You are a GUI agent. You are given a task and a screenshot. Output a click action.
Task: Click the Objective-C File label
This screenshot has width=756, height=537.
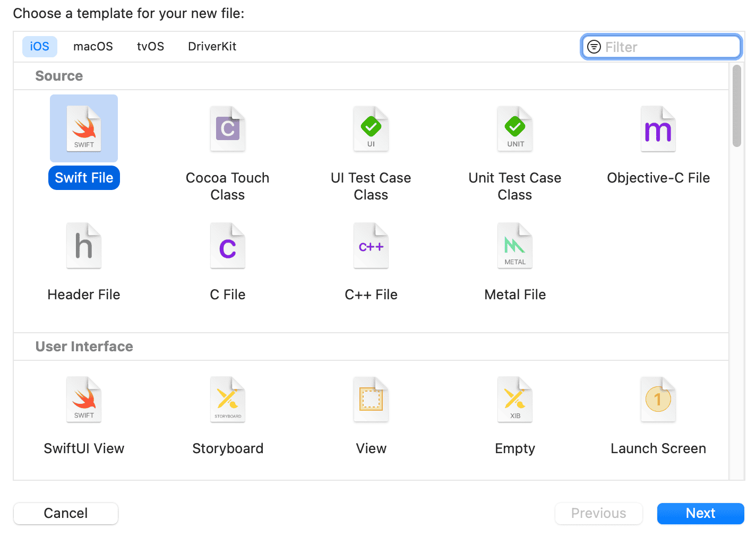(658, 178)
